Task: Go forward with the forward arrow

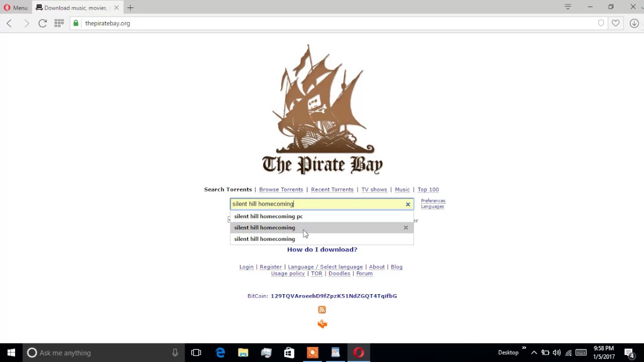Action: pyautogui.click(x=26, y=23)
